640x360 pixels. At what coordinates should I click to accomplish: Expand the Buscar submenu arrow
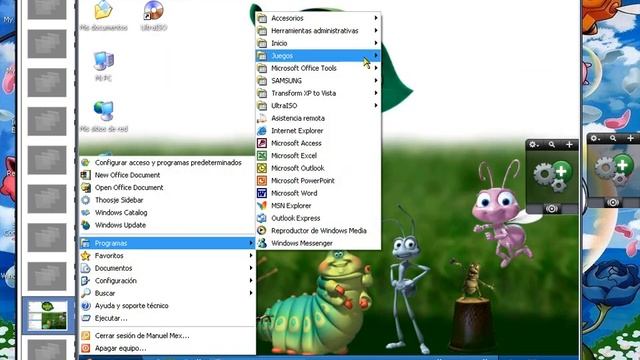pyautogui.click(x=251, y=293)
